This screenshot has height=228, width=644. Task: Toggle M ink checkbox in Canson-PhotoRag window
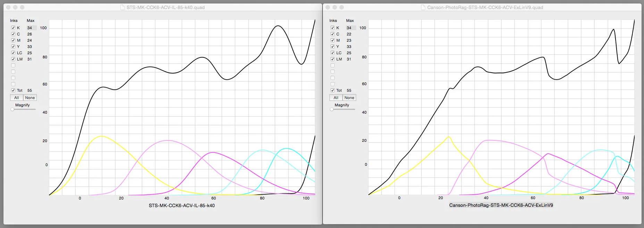(333, 40)
